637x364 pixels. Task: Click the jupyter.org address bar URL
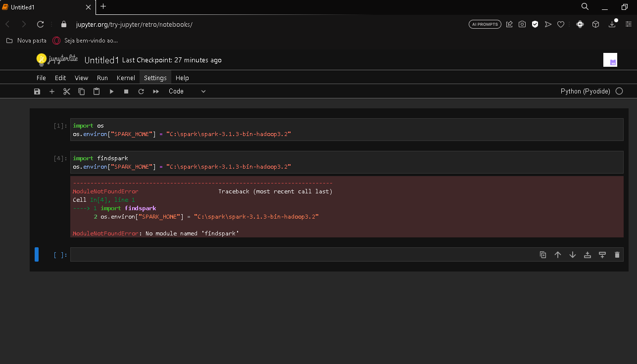pos(134,24)
